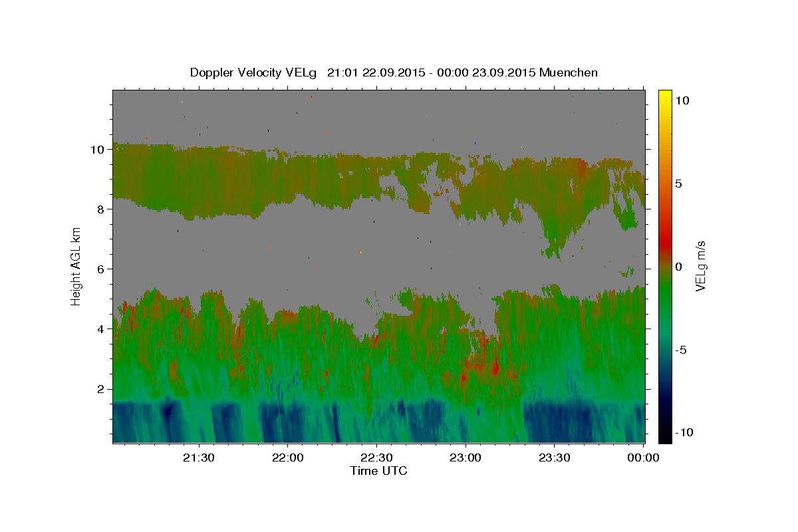Click the colorbar value 10 label
798x532 pixels.
click(682, 100)
